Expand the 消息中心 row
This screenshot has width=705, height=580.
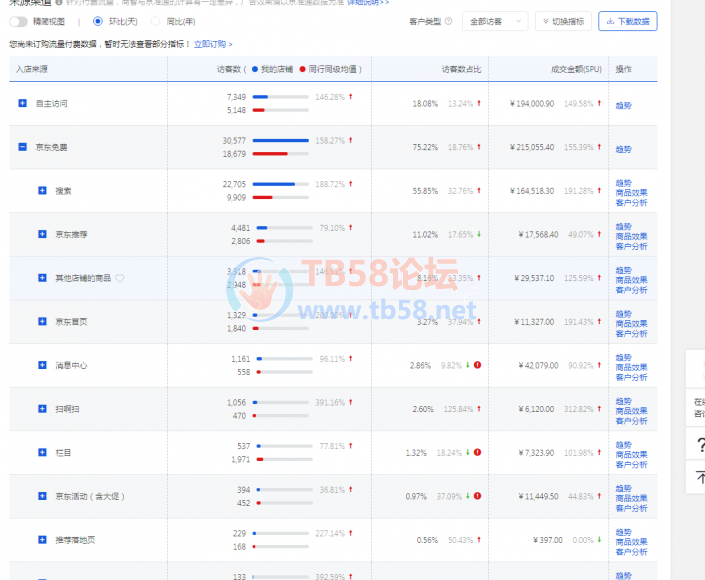point(42,365)
